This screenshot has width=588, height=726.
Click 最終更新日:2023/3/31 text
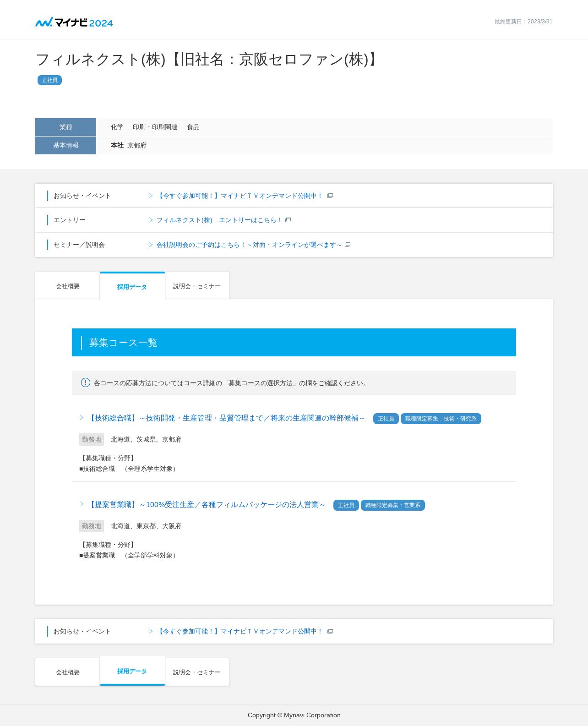click(523, 22)
